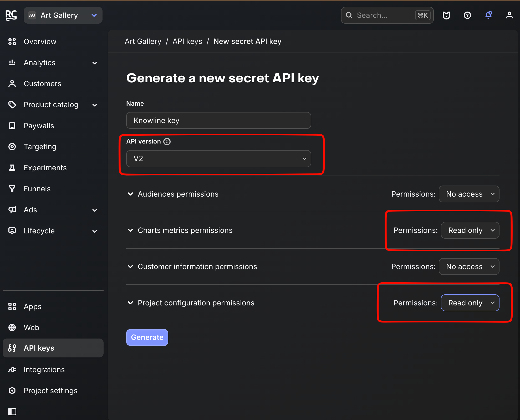Open Paywalls in sidebar
The height and width of the screenshot is (420, 520).
pos(53,126)
